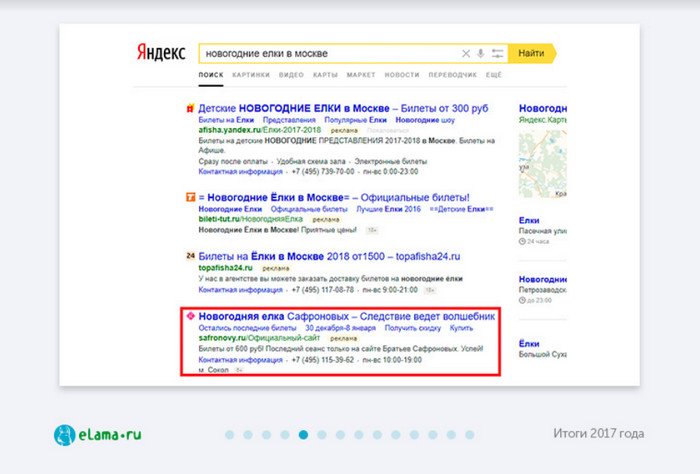Open Контактная информация under the topafisha24 result
This screenshot has width=700, height=474.
240,290
